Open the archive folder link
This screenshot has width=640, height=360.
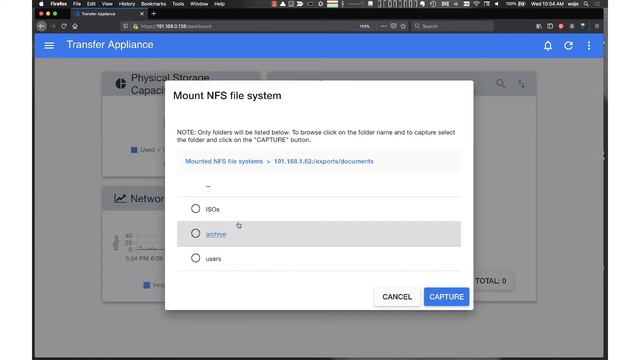pyautogui.click(x=216, y=234)
